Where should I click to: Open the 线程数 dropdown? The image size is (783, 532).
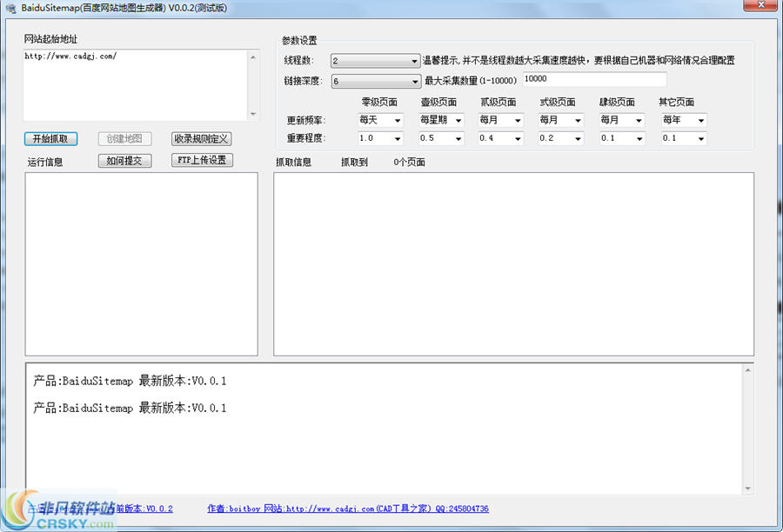point(375,61)
